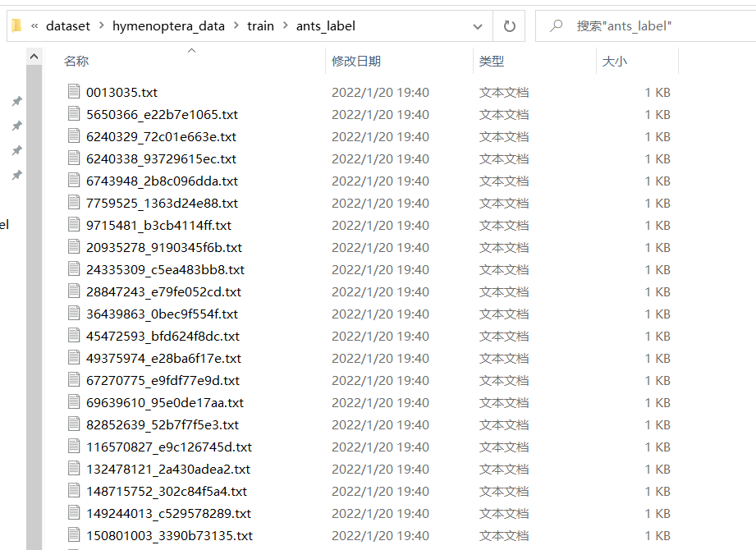Click ants_label in the breadcrumb
Viewport: 756px width, 550px height.
[325, 26]
